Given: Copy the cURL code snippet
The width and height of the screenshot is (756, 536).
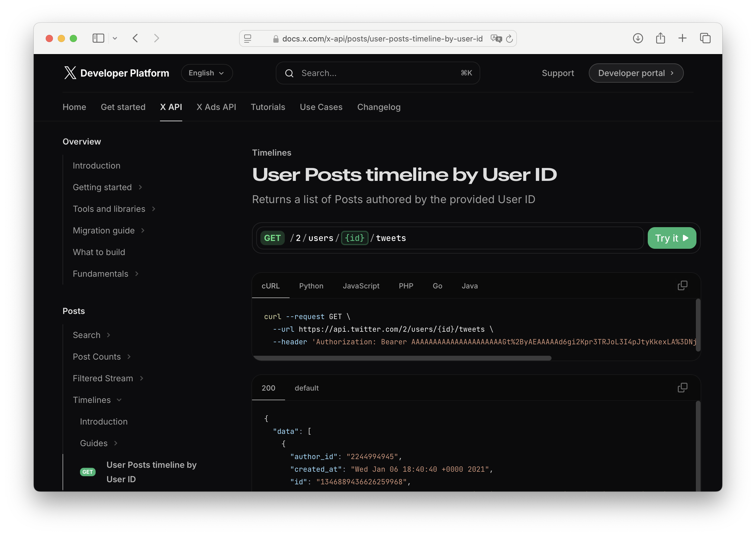Looking at the screenshot, I should tap(682, 285).
